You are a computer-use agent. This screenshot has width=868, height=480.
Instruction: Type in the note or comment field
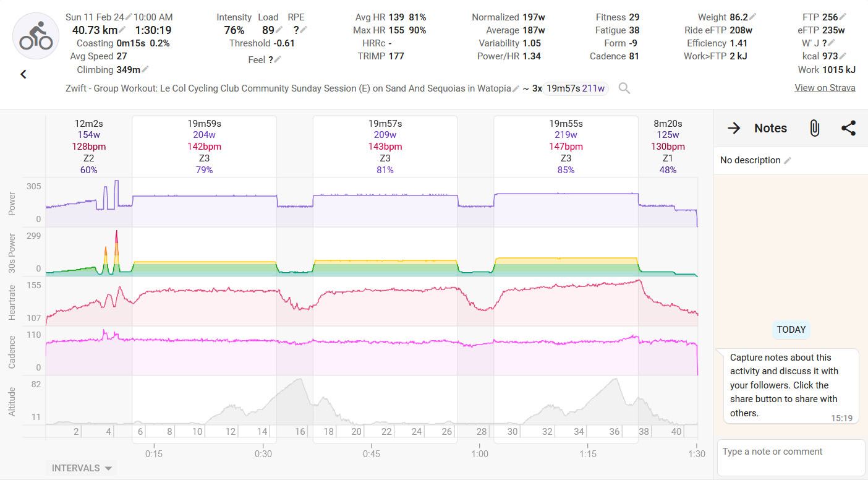click(790, 452)
